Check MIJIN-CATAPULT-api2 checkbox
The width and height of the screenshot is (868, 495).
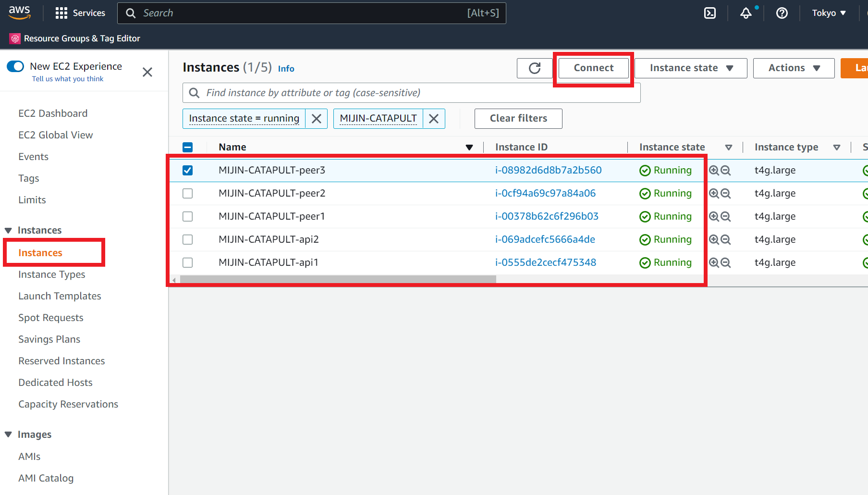click(188, 239)
